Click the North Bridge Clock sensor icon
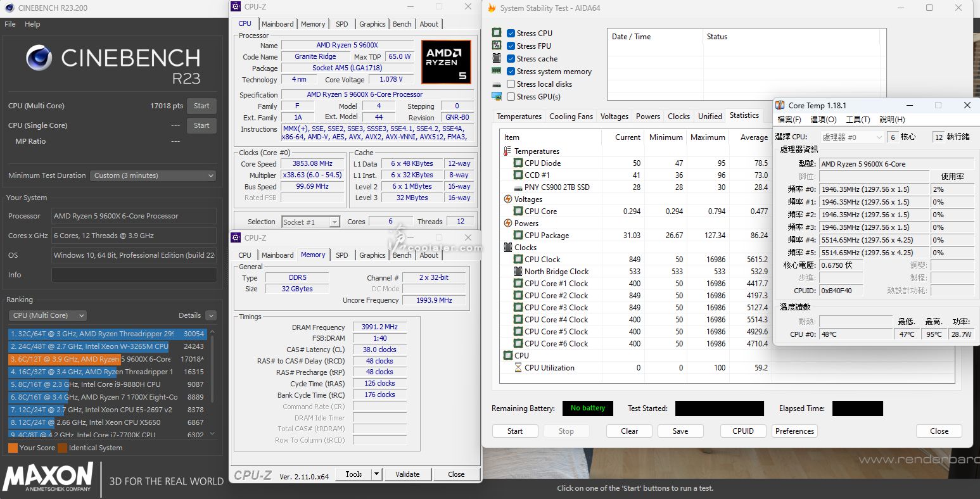 point(518,272)
